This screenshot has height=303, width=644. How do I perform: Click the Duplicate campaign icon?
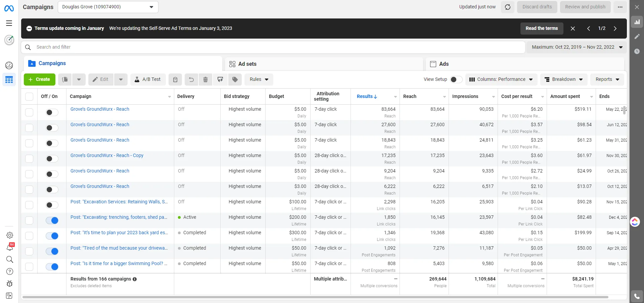(65, 80)
